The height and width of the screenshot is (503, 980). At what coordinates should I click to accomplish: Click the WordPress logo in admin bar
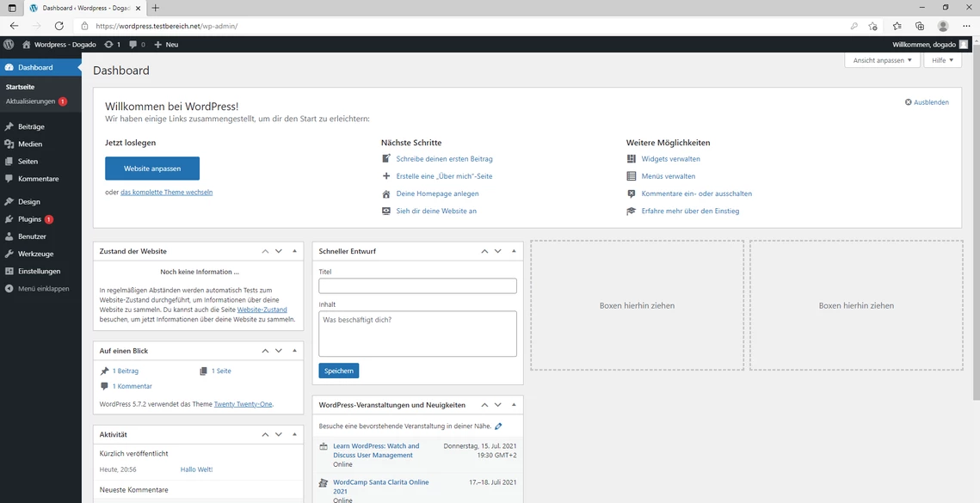9,44
